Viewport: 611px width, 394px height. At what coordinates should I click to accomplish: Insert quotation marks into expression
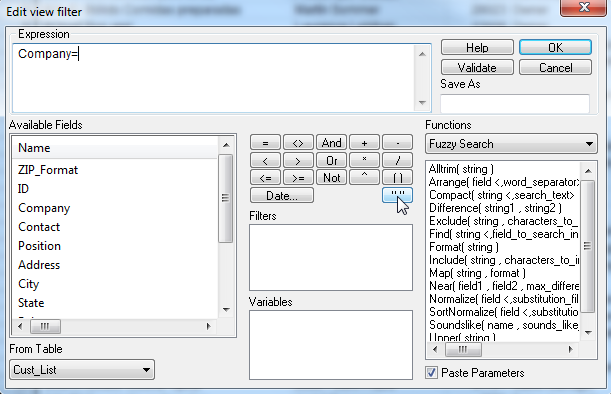pyautogui.click(x=397, y=195)
